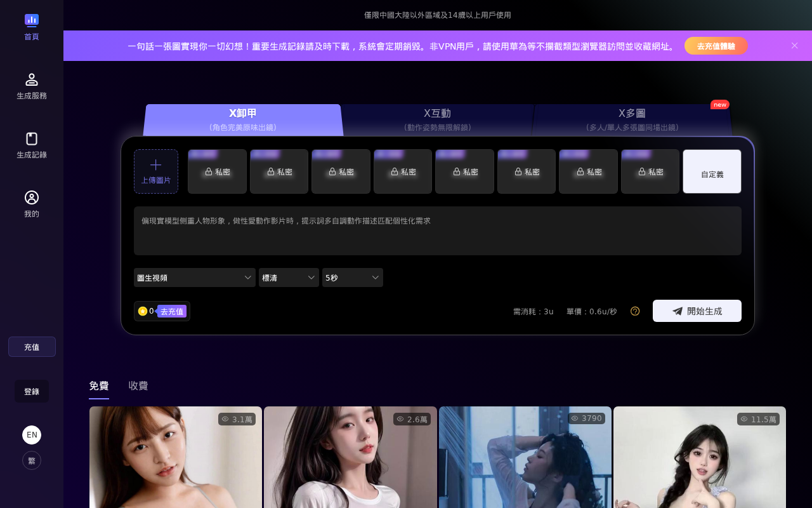Open the 首頁 home sidebar item
Image resolution: width=812 pixels, height=508 pixels.
click(32, 27)
